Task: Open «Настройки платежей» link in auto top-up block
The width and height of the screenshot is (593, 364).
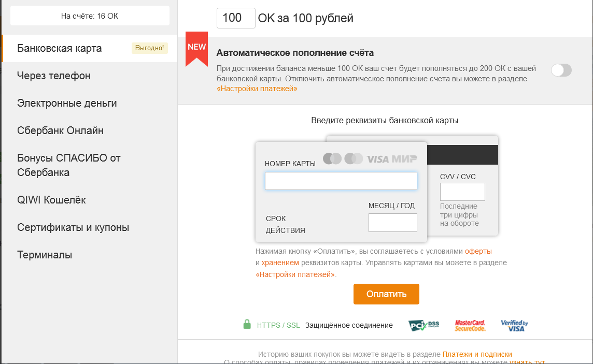Action: point(257,89)
